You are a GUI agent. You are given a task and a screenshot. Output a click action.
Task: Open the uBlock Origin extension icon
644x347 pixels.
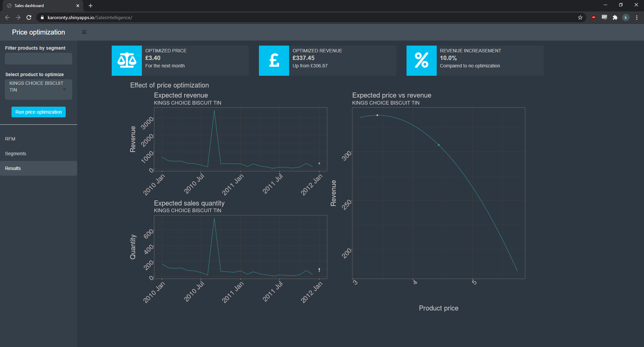click(x=594, y=17)
